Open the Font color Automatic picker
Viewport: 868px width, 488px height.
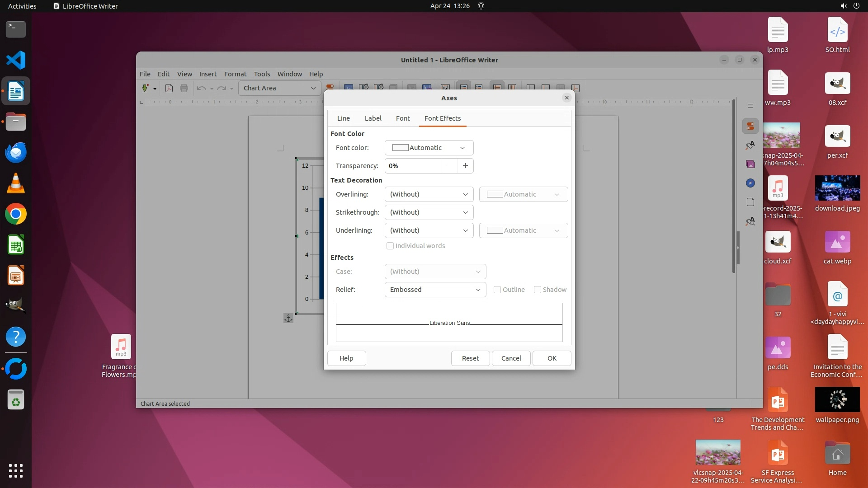(x=429, y=148)
